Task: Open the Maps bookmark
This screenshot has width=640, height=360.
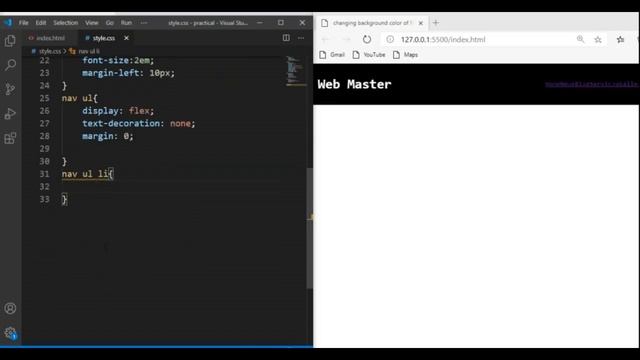Action: click(x=405, y=55)
